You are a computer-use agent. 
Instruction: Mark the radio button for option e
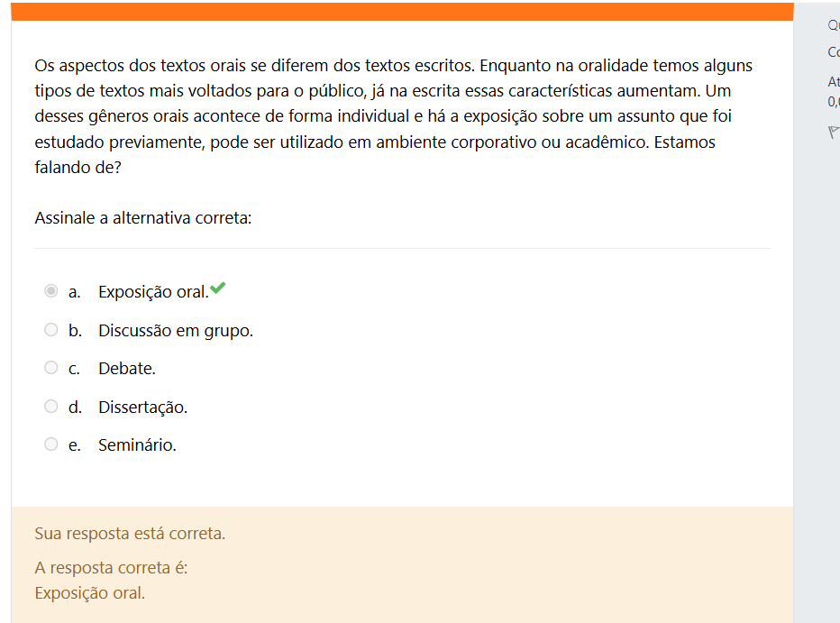coord(51,444)
